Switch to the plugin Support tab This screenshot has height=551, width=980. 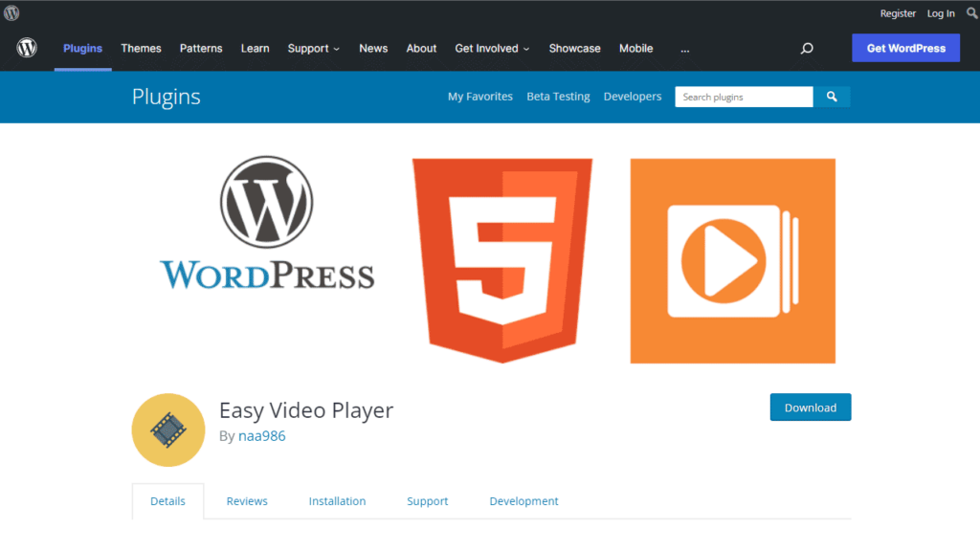pos(428,501)
